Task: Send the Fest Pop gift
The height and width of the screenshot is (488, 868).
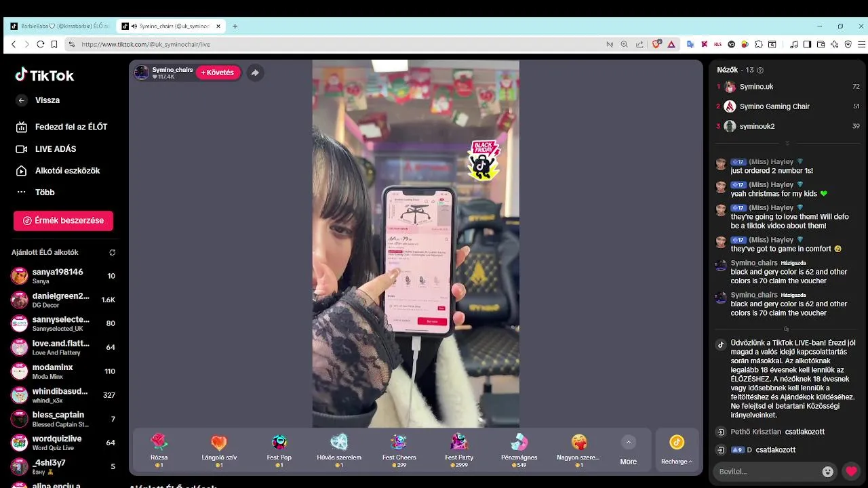Action: (x=279, y=450)
